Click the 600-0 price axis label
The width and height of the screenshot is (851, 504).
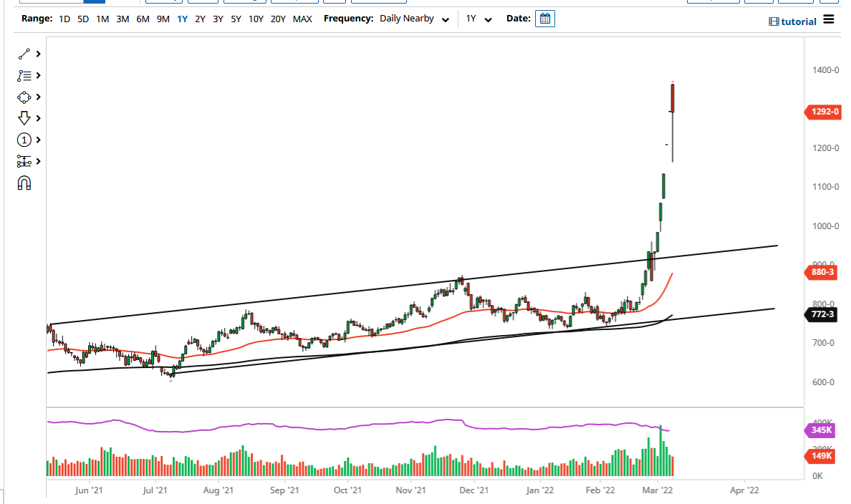click(823, 382)
